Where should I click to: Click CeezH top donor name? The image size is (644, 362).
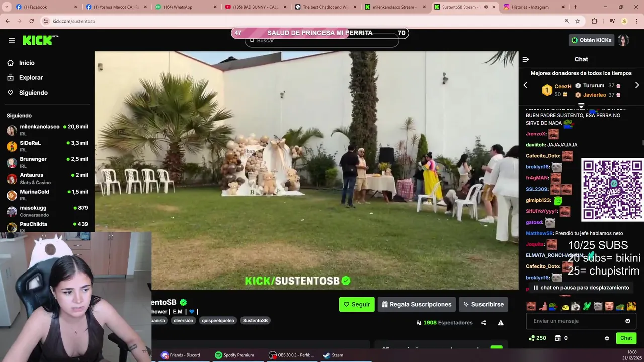pos(562,87)
